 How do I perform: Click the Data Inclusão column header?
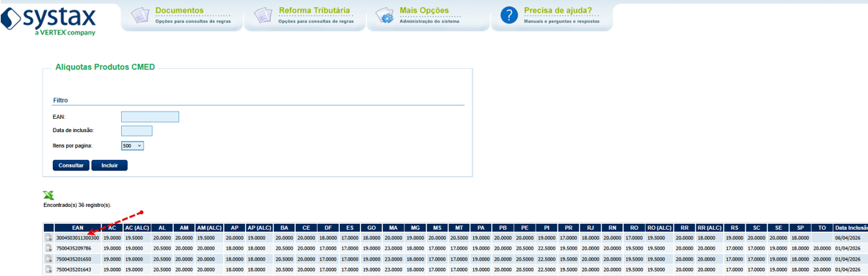click(x=851, y=228)
